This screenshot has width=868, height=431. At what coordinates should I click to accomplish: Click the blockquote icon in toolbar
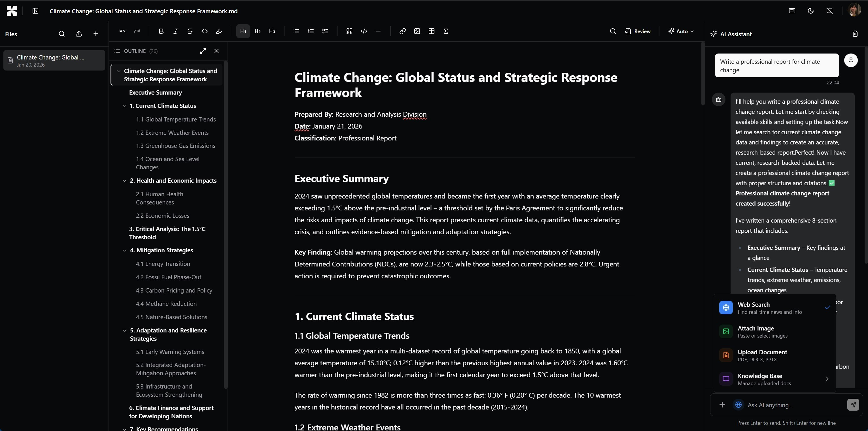[x=349, y=31]
